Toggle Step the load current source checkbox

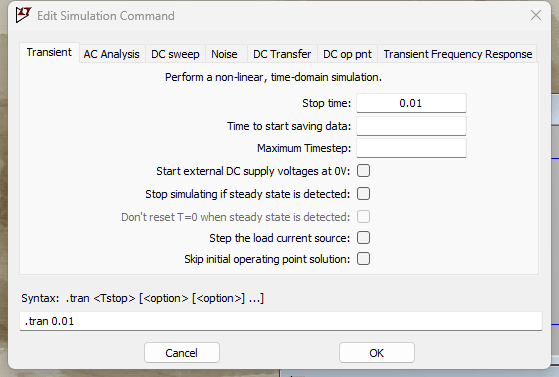coord(363,238)
